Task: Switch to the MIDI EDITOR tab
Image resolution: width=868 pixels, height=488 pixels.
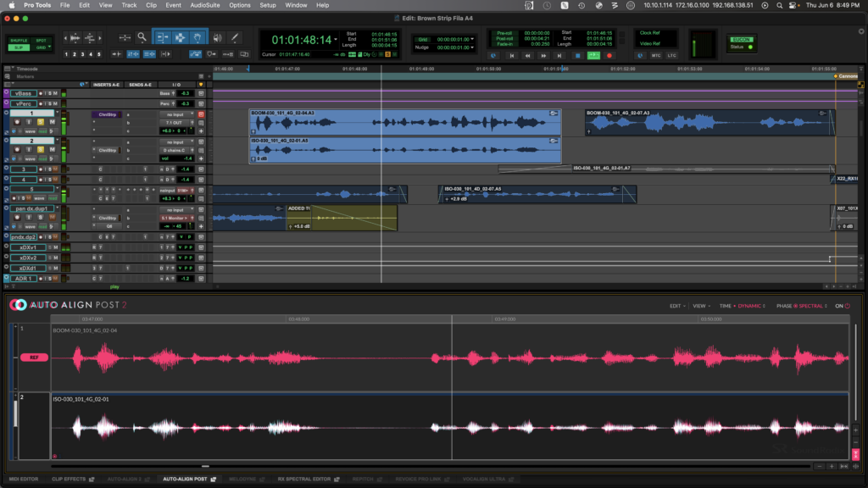Action: pyautogui.click(x=24, y=480)
